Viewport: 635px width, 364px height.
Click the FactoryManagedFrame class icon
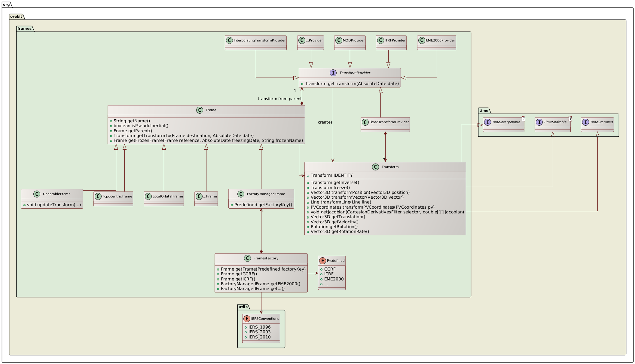point(241,194)
